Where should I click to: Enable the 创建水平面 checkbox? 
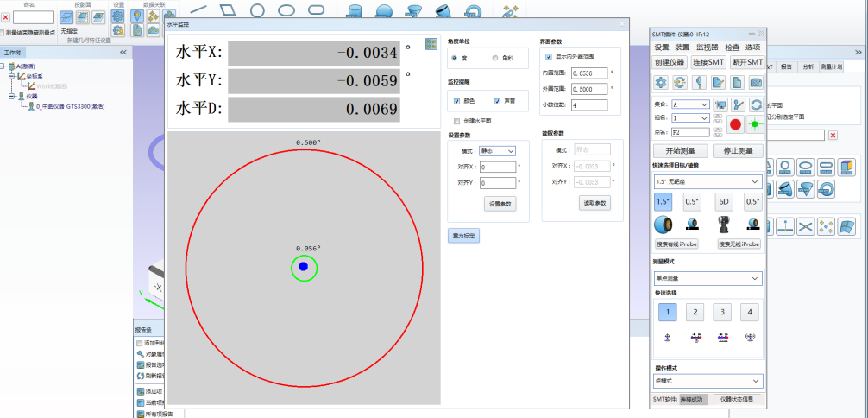[x=457, y=121]
